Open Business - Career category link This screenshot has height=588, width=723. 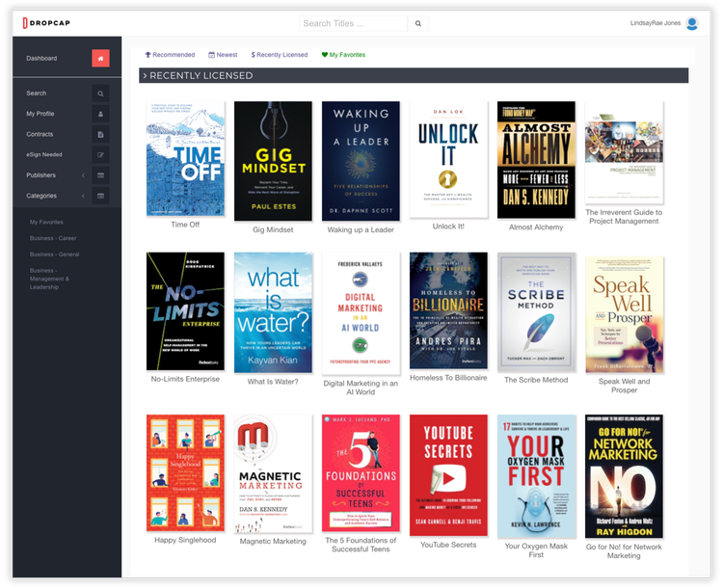(53, 238)
